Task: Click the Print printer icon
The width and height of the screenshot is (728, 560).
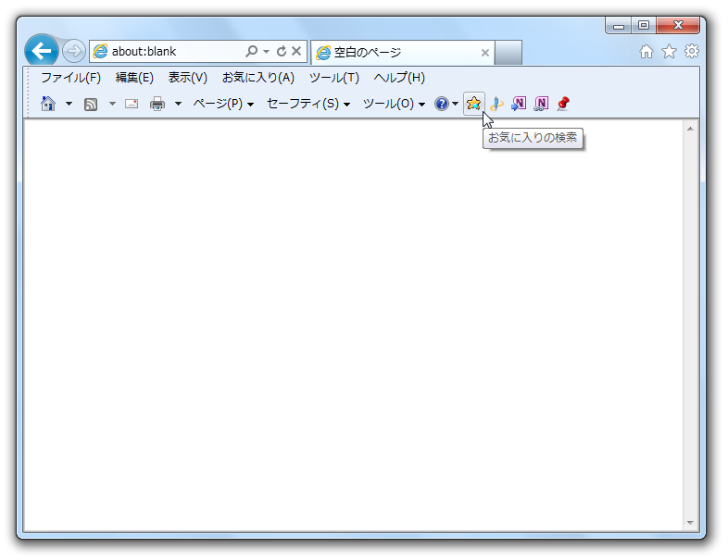Action: 157,104
